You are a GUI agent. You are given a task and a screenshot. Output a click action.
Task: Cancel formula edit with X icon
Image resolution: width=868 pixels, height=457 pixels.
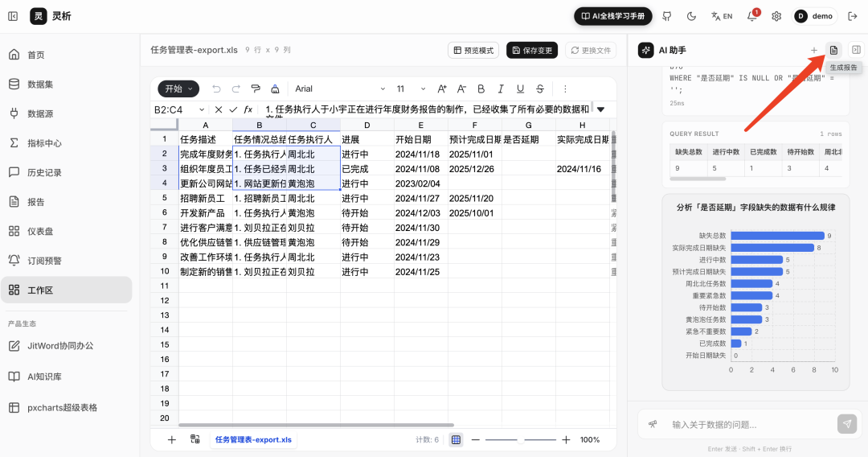(x=219, y=109)
